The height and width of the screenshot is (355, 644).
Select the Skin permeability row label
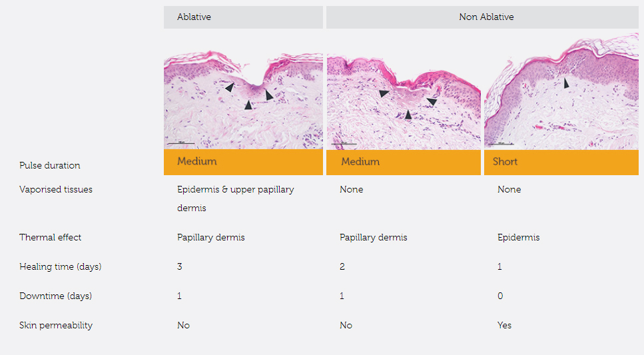point(56,325)
